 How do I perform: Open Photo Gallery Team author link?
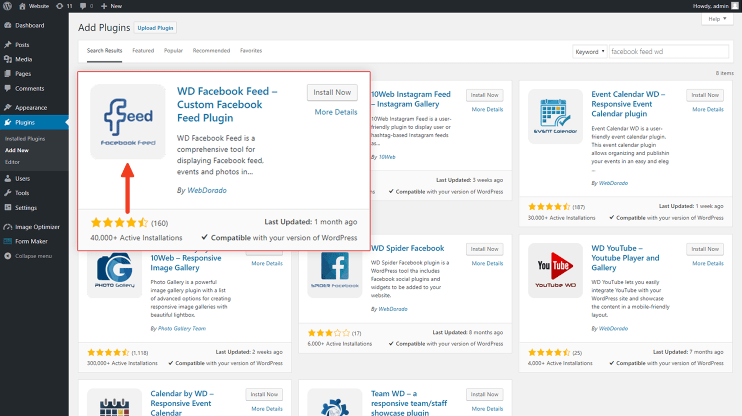182,328
